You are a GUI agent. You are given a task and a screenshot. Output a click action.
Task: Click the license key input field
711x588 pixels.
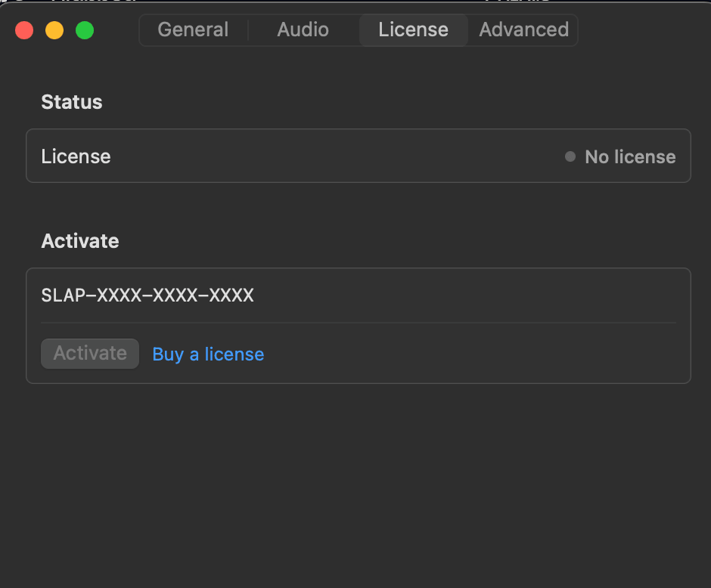(x=359, y=296)
